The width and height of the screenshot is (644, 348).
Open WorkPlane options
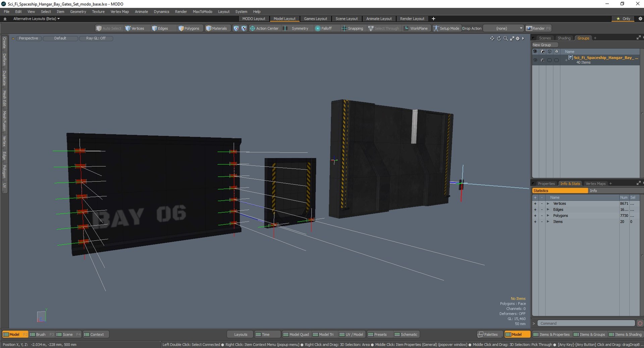[x=416, y=28]
